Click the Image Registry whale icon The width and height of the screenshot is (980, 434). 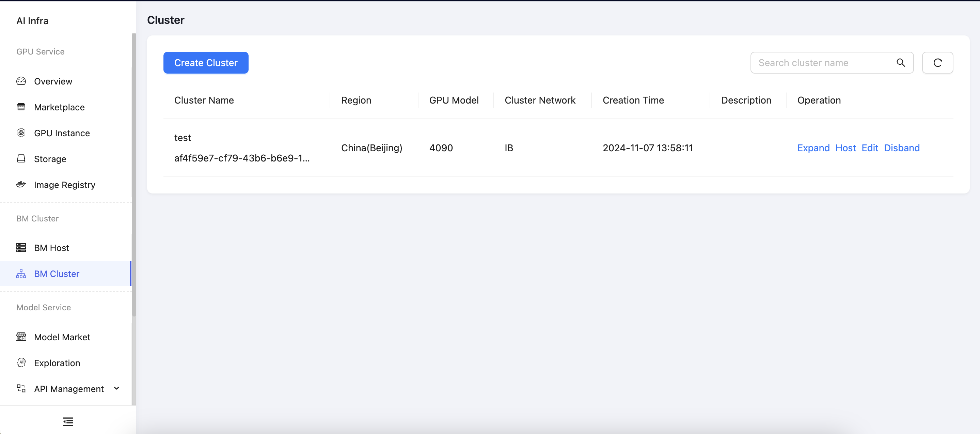pyautogui.click(x=21, y=185)
